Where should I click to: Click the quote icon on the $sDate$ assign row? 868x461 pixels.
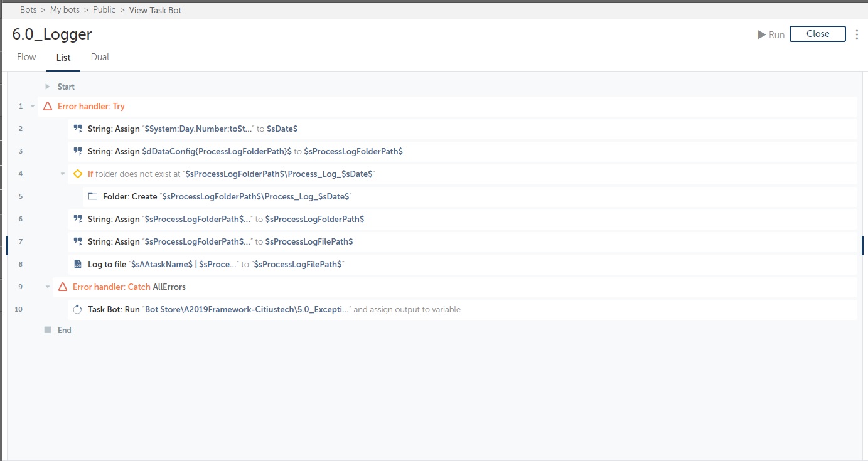coord(78,129)
